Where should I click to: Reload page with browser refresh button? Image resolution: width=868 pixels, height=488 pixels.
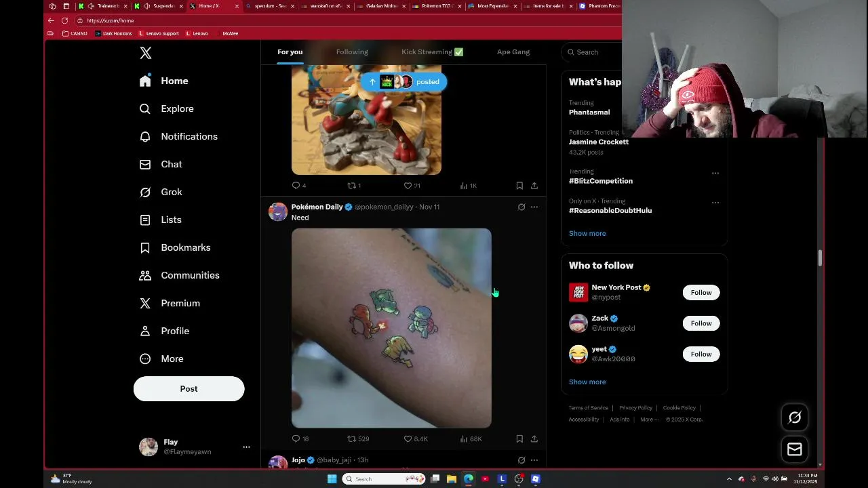point(64,20)
